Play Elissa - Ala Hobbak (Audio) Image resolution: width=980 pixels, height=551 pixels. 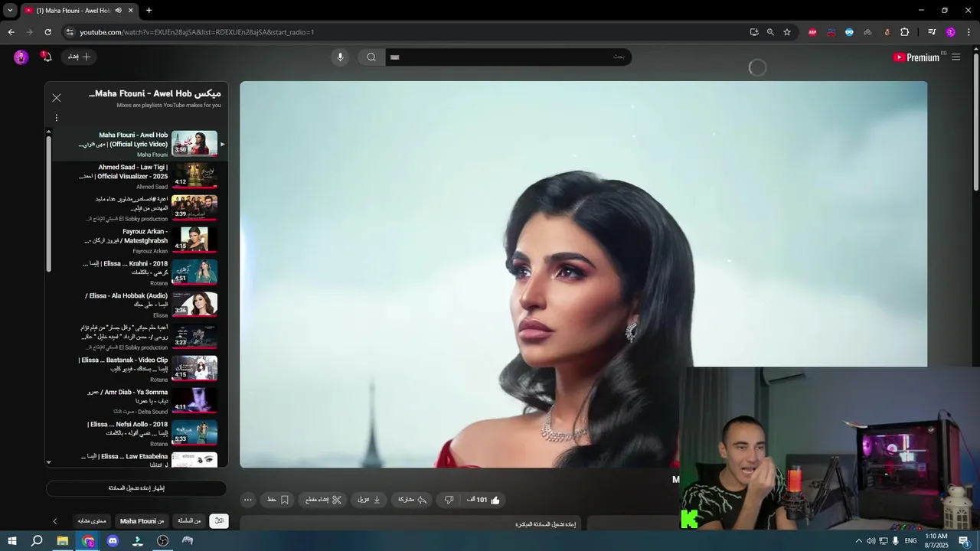[136, 305]
